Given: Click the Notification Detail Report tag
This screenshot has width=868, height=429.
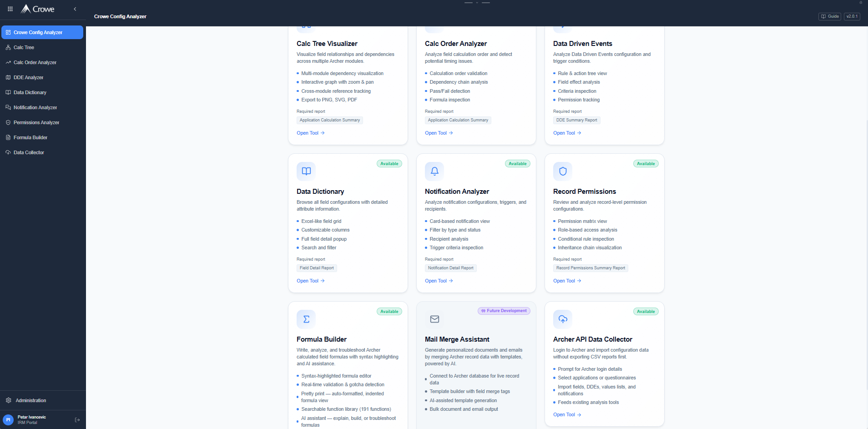Looking at the screenshot, I should [451, 268].
